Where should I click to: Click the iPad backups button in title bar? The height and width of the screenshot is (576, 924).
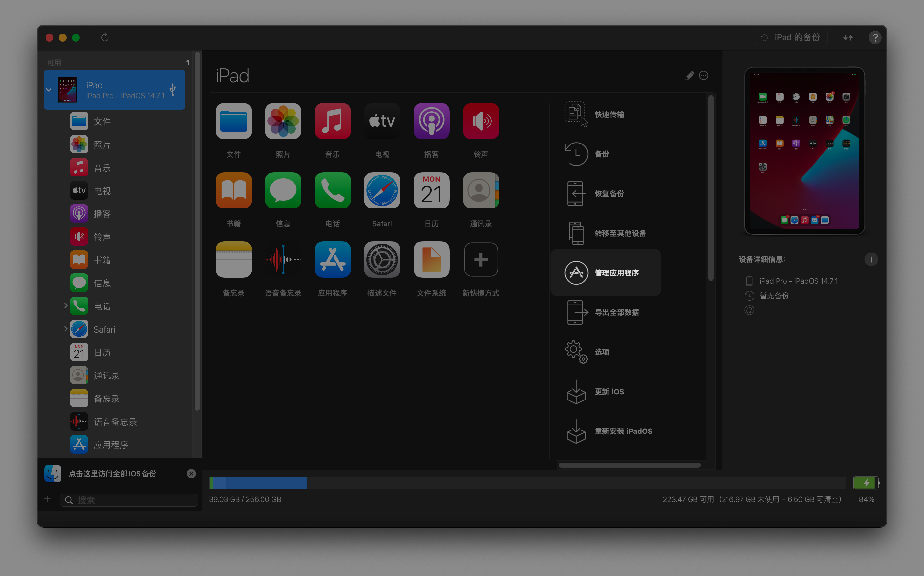[x=791, y=37]
